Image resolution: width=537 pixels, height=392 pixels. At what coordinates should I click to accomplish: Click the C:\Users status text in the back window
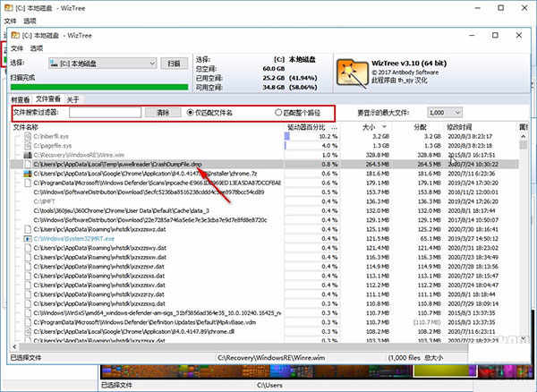pos(269,385)
